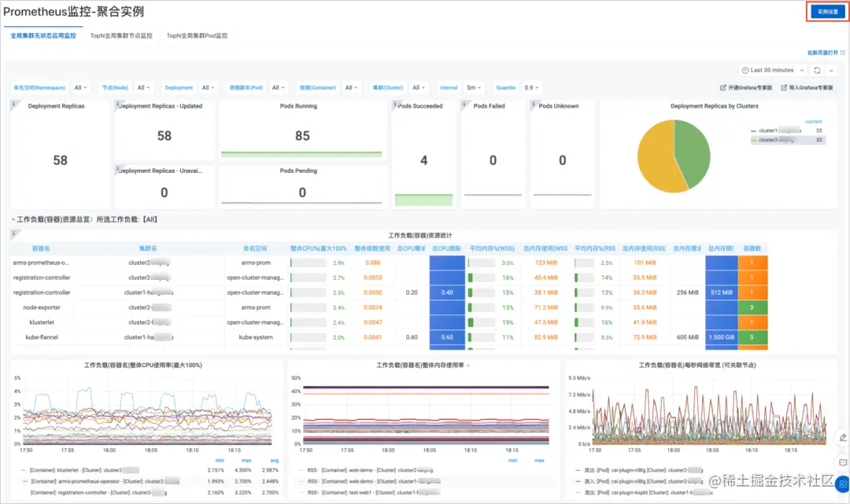The height and width of the screenshot is (504, 850).
Task: Click info icon on Deployment Replicas panel
Action: click(14, 104)
